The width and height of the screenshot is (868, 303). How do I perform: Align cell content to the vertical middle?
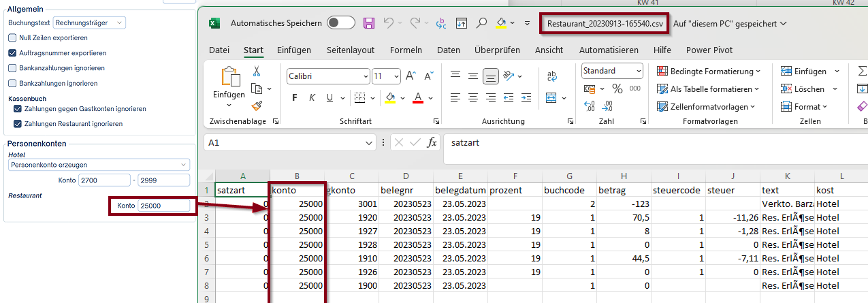pos(473,76)
